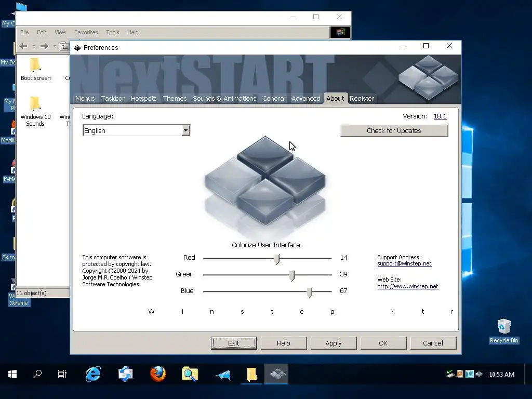Open Back button history dropdown arrow

[x=34, y=46]
